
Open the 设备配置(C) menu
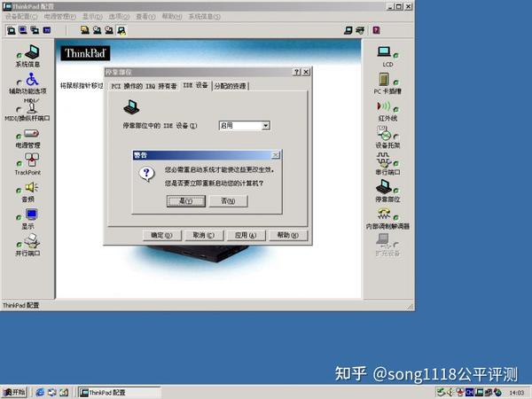point(21,16)
